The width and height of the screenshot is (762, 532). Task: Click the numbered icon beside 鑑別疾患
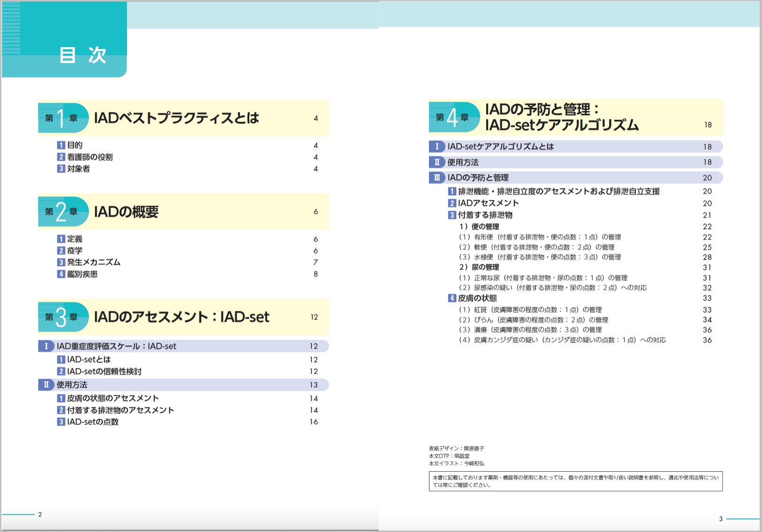point(61,273)
